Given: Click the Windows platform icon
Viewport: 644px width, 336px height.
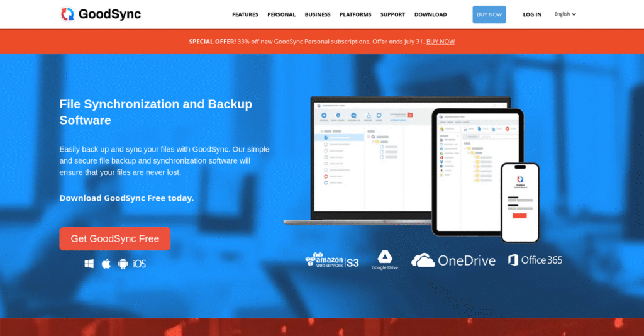Looking at the screenshot, I should pos(89,264).
